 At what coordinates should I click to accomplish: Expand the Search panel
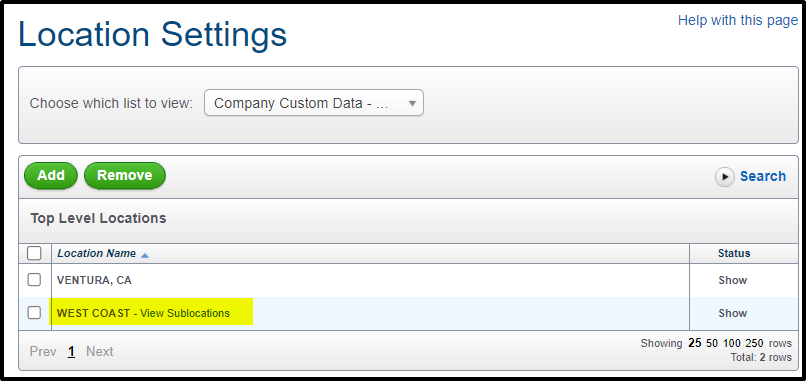[762, 176]
